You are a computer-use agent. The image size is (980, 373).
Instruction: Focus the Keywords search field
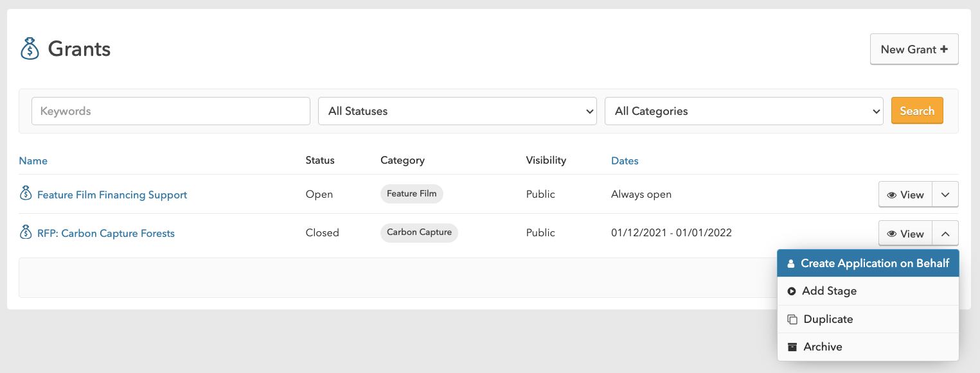tap(171, 111)
